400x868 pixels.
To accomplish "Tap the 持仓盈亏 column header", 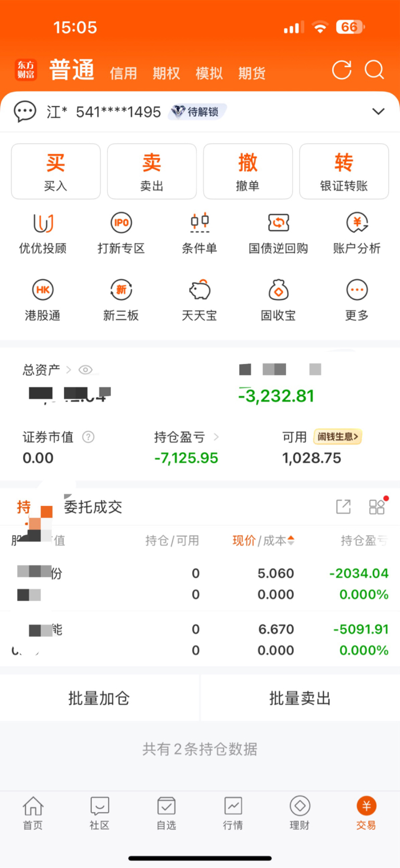I will (365, 541).
